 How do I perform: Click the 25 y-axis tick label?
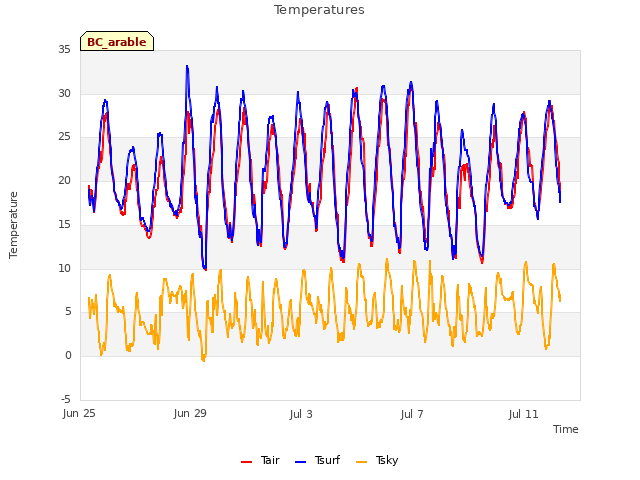[64, 137]
